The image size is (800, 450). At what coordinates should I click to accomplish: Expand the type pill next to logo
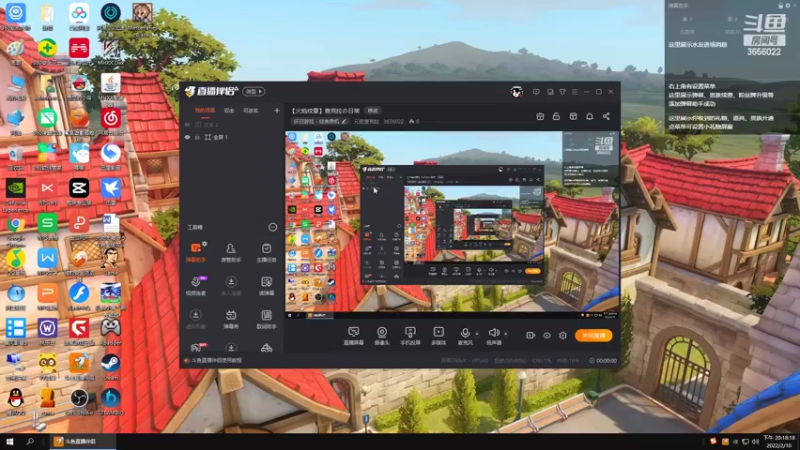pyautogui.click(x=254, y=91)
